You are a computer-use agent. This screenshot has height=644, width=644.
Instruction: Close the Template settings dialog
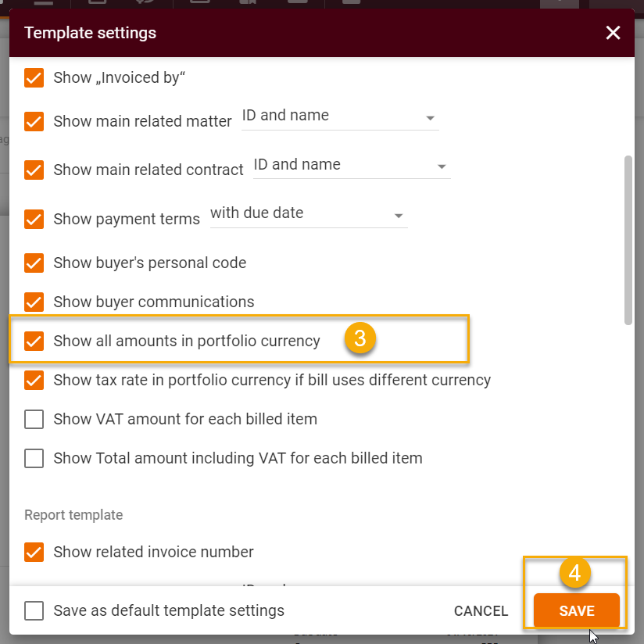pyautogui.click(x=613, y=33)
